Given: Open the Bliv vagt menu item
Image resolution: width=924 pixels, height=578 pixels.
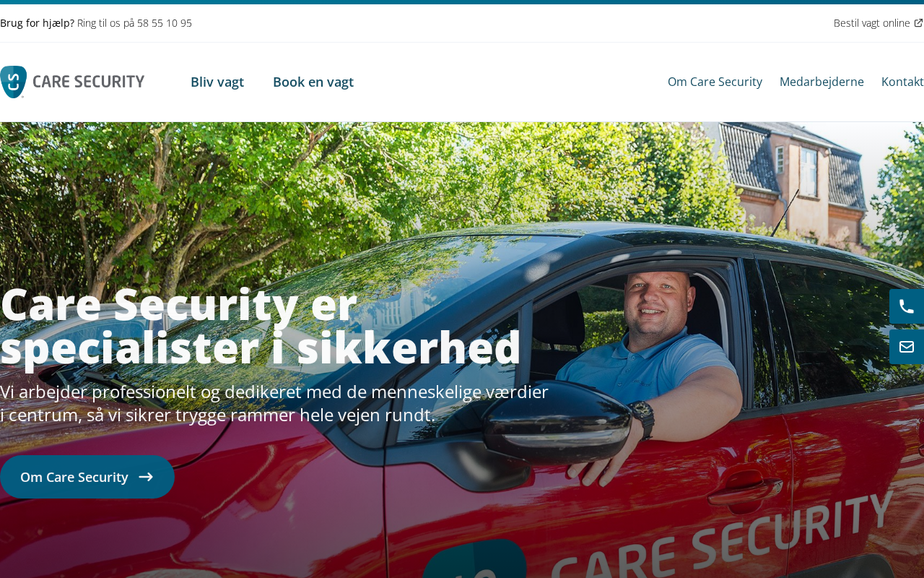Looking at the screenshot, I should 217,82.
